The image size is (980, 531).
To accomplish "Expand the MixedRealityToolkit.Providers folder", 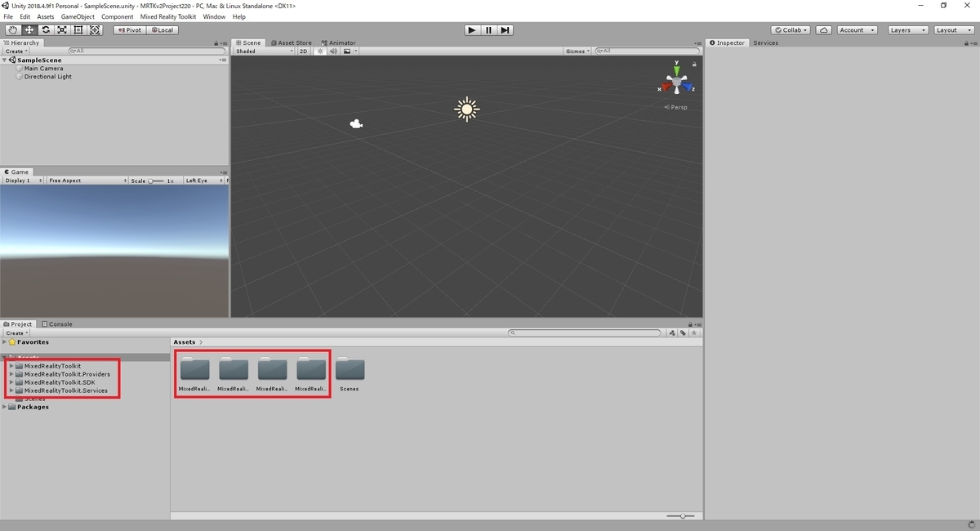I will tap(11, 374).
